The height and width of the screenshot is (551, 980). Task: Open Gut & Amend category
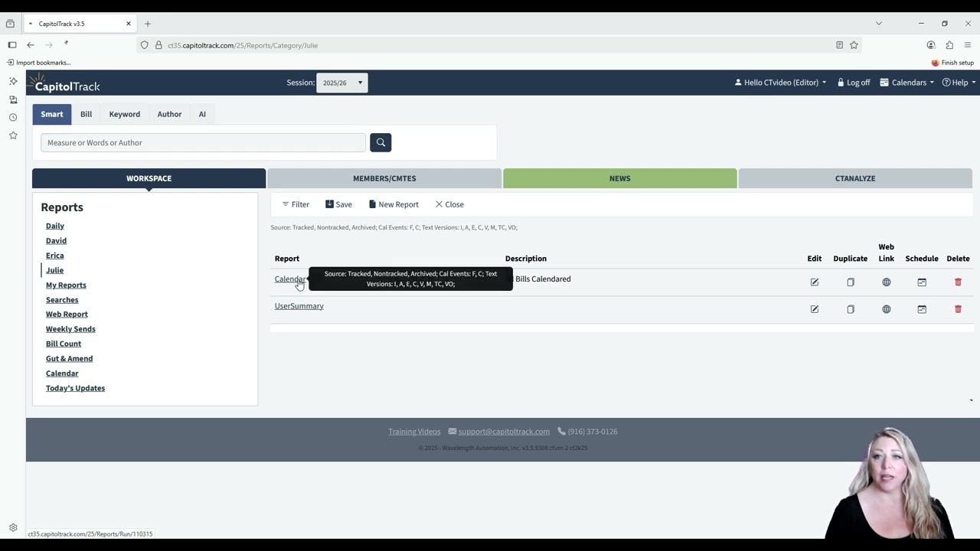tap(69, 358)
